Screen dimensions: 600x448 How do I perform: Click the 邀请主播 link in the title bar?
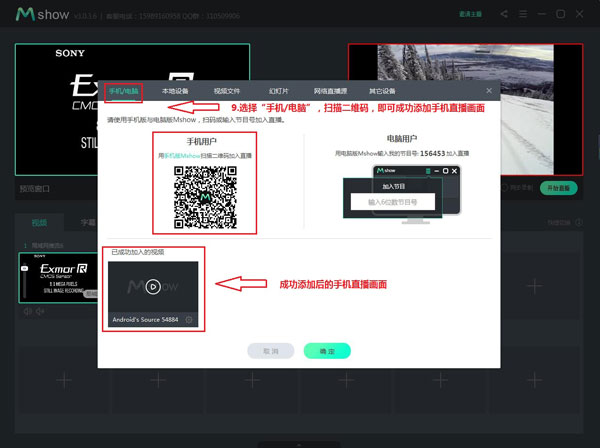coord(470,15)
